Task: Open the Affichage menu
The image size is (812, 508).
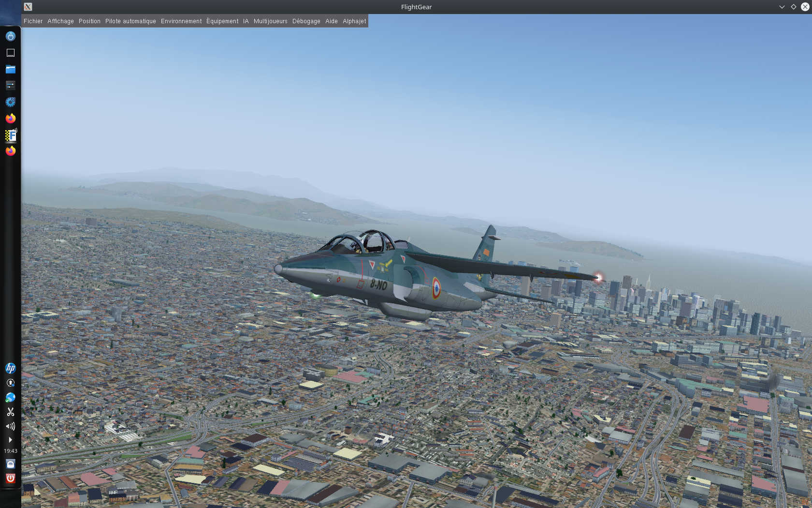Action: coord(60,21)
